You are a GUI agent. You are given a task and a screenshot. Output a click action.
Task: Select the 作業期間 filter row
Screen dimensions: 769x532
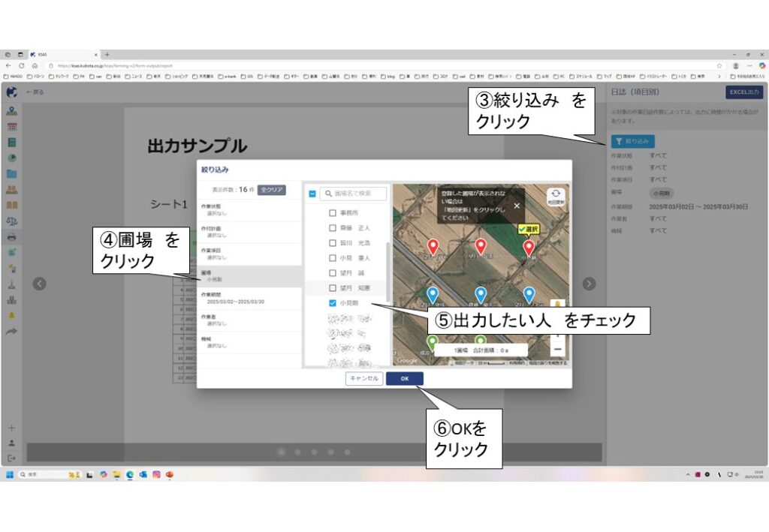click(x=249, y=298)
